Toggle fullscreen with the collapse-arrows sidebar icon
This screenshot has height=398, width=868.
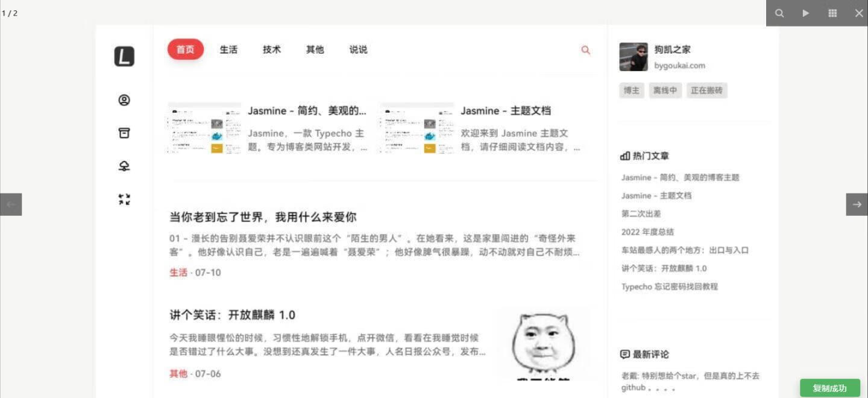(x=124, y=200)
